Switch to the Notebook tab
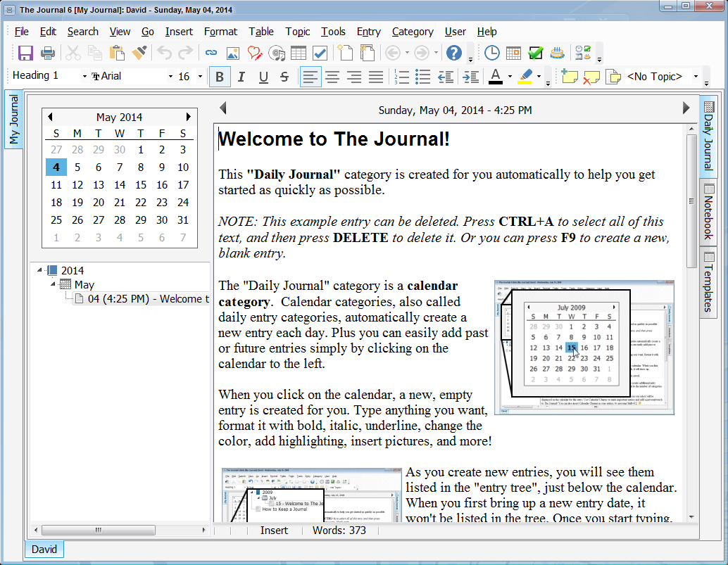Screen dimensions: 728x565 click(x=708, y=212)
